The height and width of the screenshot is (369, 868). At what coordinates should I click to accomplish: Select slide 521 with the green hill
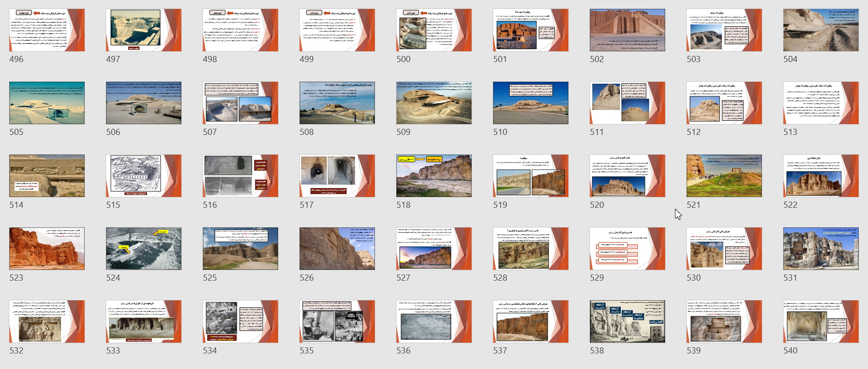[724, 176]
